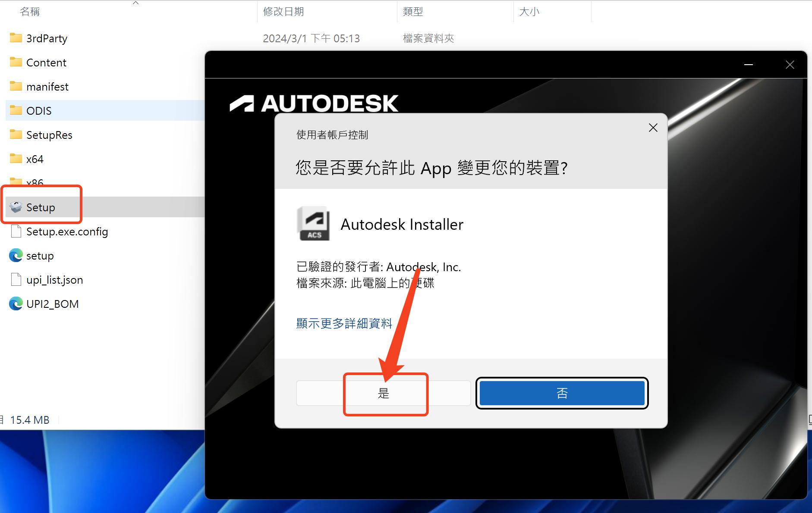
Task: Click the manifest folder icon
Action: pyautogui.click(x=16, y=86)
